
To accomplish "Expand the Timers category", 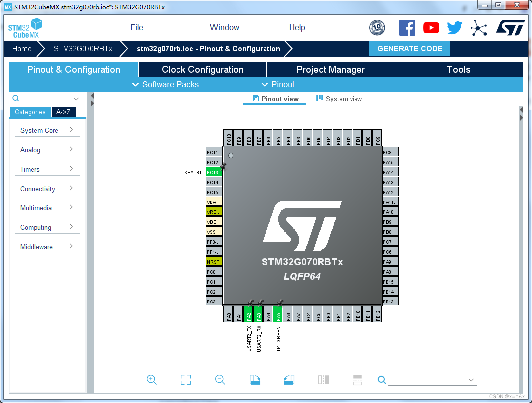I will tap(47, 169).
